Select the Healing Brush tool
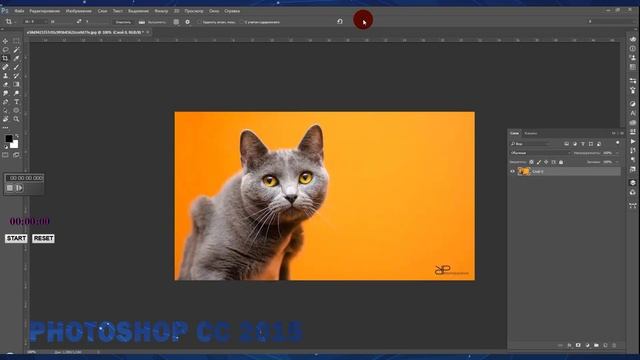The height and width of the screenshot is (360, 640). [5, 67]
